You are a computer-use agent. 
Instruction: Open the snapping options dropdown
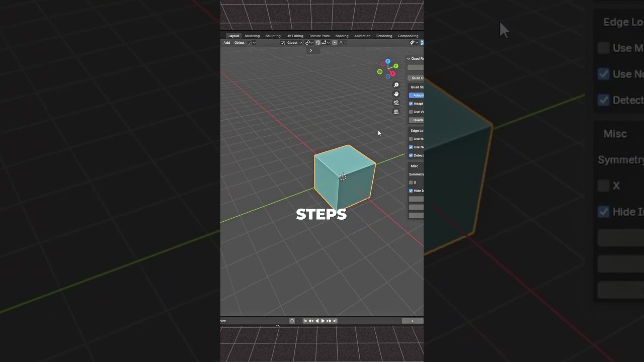coord(325,43)
